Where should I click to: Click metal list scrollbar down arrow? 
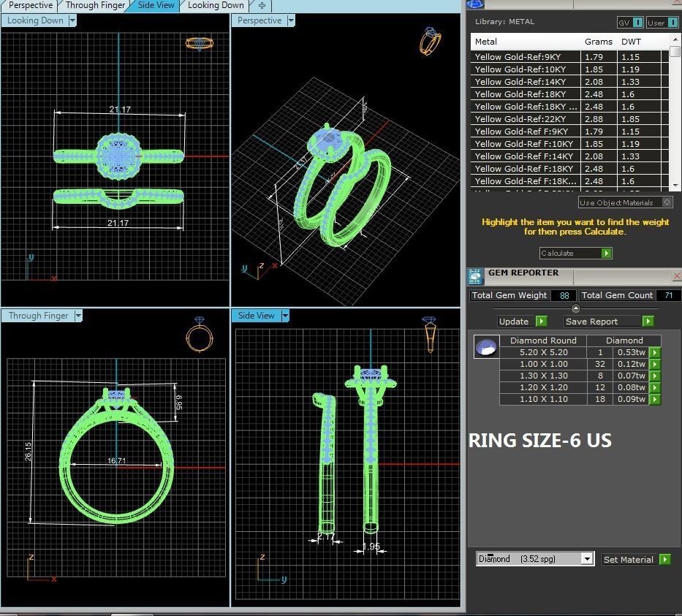(x=675, y=185)
